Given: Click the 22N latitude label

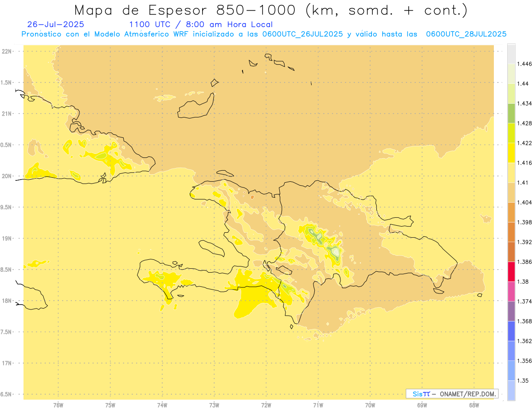Looking at the screenshot, I should (x=6, y=51).
